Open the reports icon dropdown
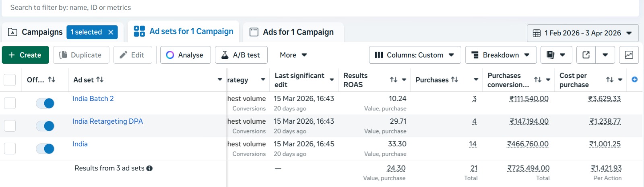This screenshot has width=644, height=187. [x=556, y=55]
